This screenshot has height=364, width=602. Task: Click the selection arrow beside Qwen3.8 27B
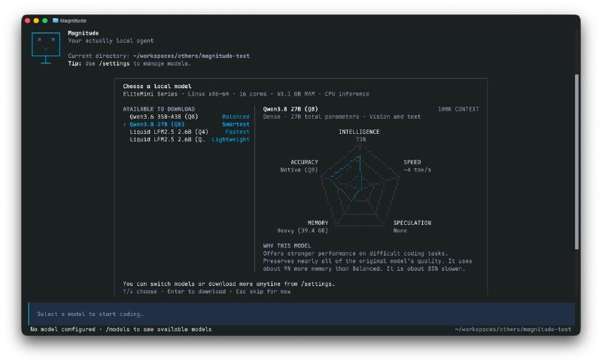[x=125, y=124]
